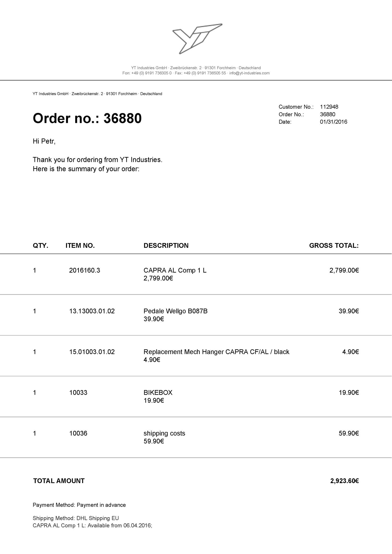The image size is (392, 554).
Task: Click the info@yt-industries.com email address
Action: click(249, 73)
